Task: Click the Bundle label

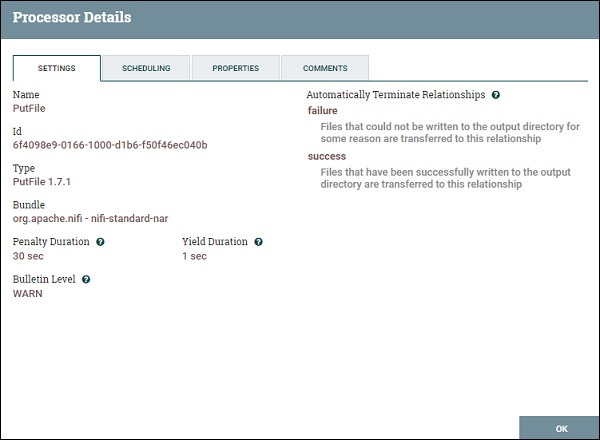Action: coord(29,205)
